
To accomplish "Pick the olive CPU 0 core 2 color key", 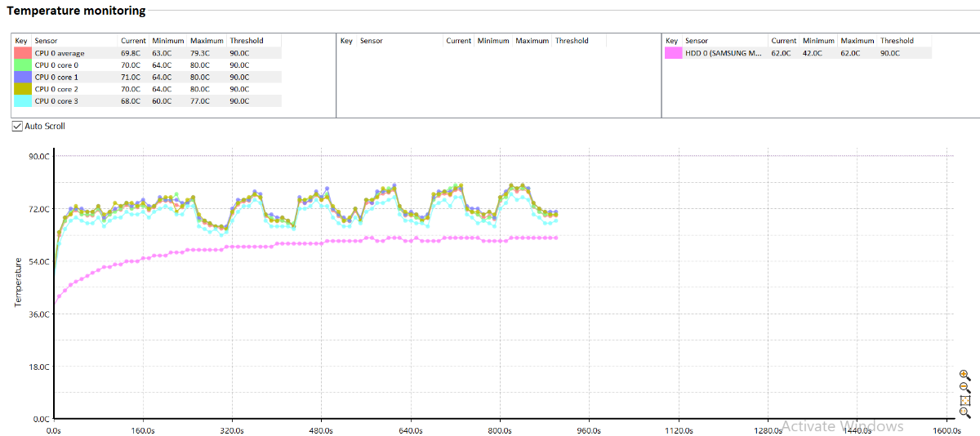I will 22,89.
